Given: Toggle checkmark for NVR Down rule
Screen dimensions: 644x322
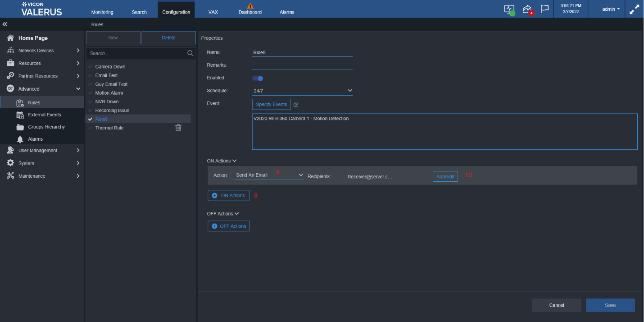Looking at the screenshot, I should click(91, 102).
